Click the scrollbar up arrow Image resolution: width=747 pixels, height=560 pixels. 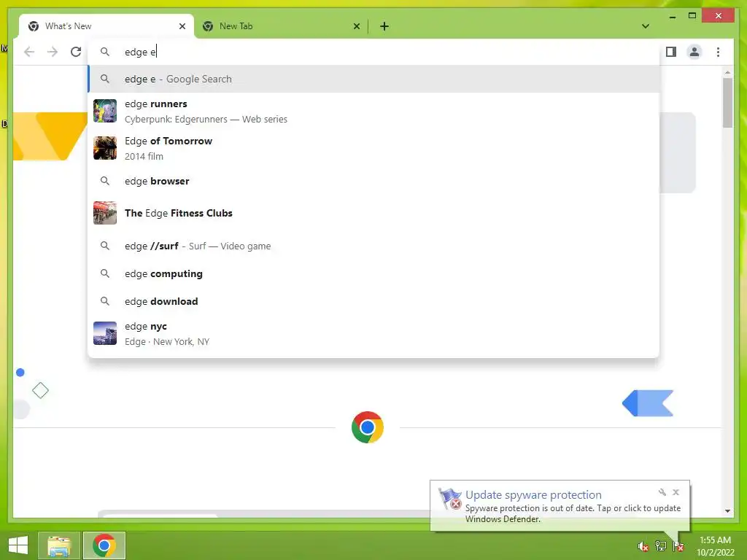click(x=727, y=72)
